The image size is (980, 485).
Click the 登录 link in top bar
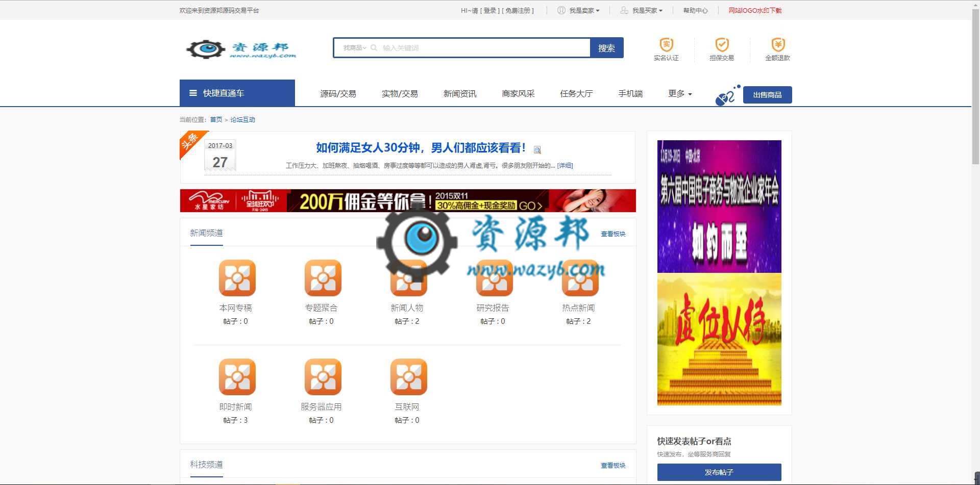(x=490, y=10)
